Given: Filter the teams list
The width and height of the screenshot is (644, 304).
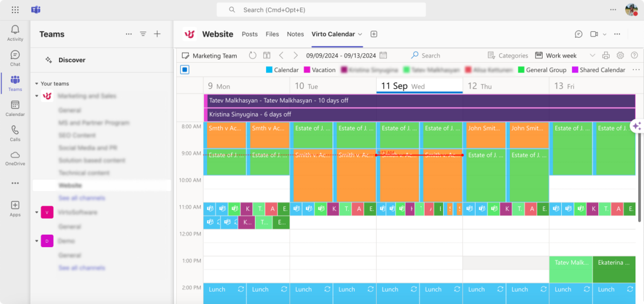Looking at the screenshot, I should pyautogui.click(x=143, y=34).
